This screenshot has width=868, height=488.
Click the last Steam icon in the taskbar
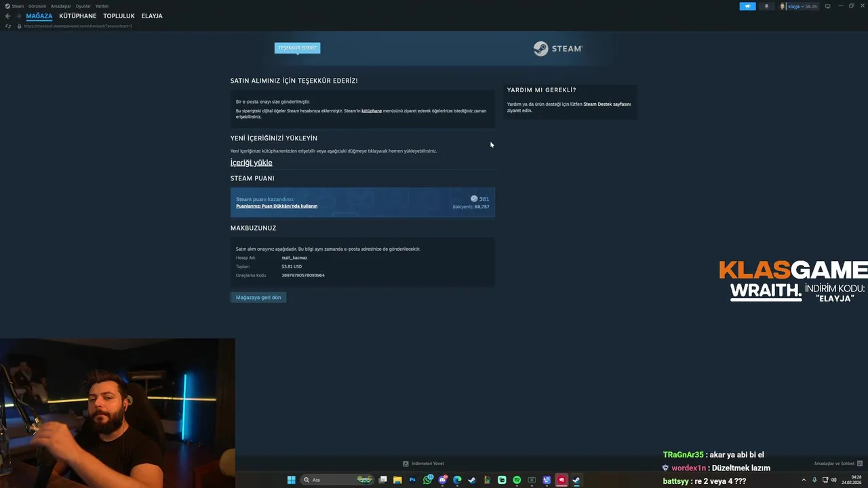click(x=576, y=480)
